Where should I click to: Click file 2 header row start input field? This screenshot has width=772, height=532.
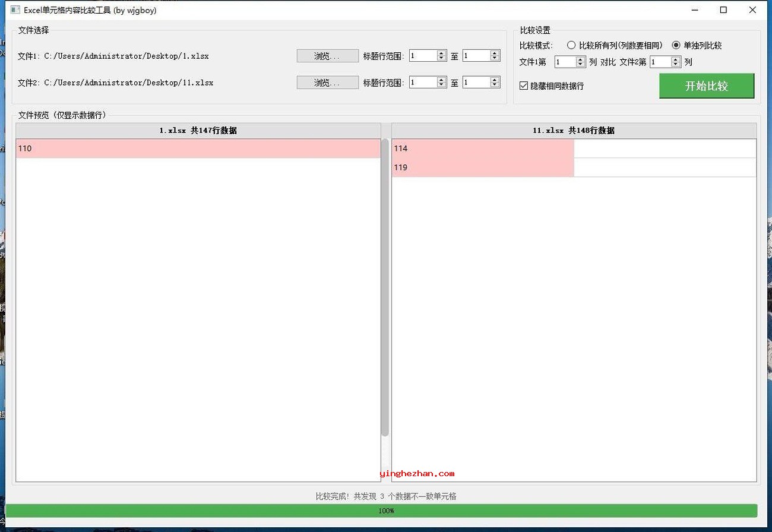coord(423,83)
